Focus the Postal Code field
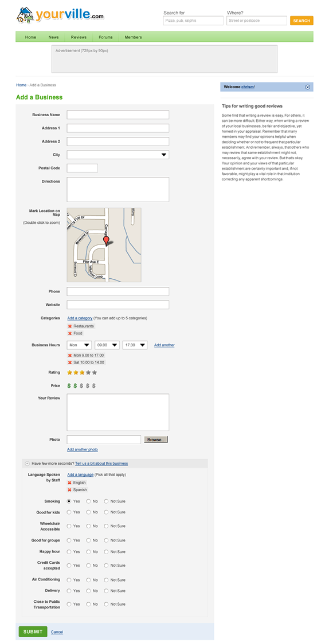Viewport: 329px width, 644px height. [x=83, y=168]
